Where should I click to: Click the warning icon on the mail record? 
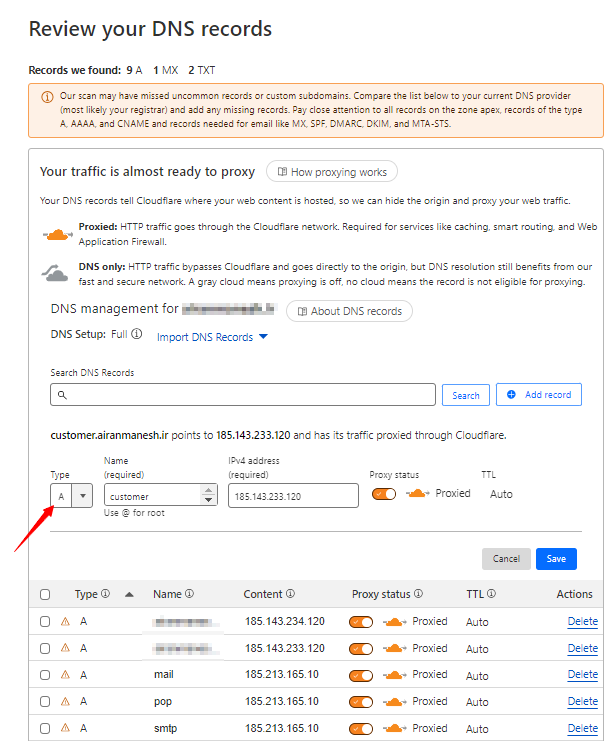tap(66, 675)
